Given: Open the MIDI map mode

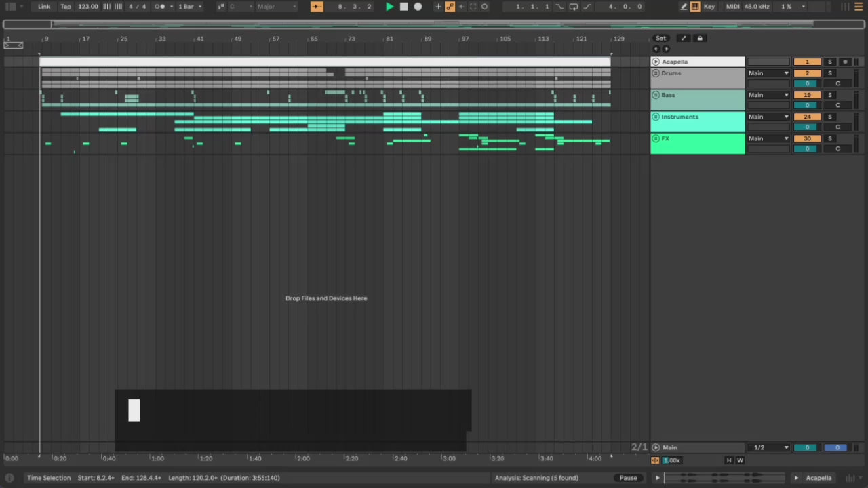Looking at the screenshot, I should pyautogui.click(x=732, y=7).
